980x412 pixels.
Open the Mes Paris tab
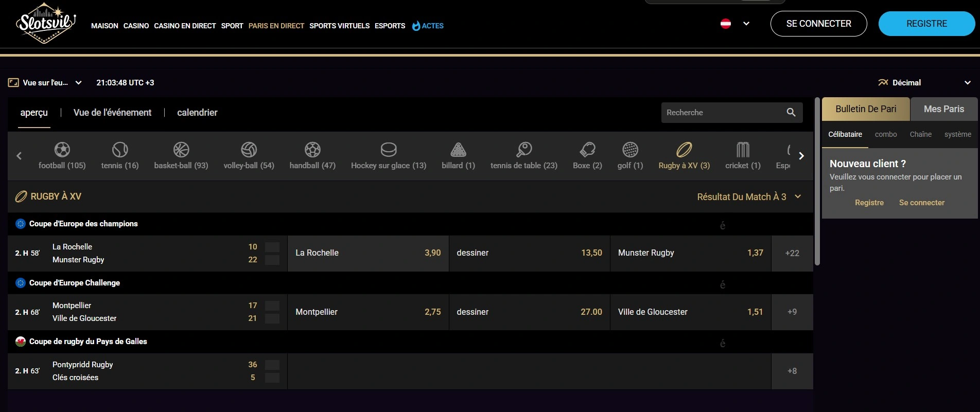point(943,109)
